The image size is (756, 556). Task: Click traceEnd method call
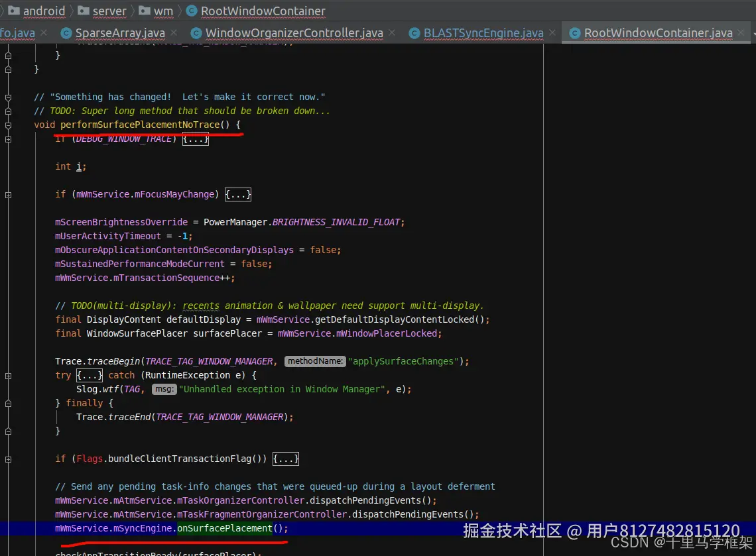pyautogui.click(x=129, y=417)
